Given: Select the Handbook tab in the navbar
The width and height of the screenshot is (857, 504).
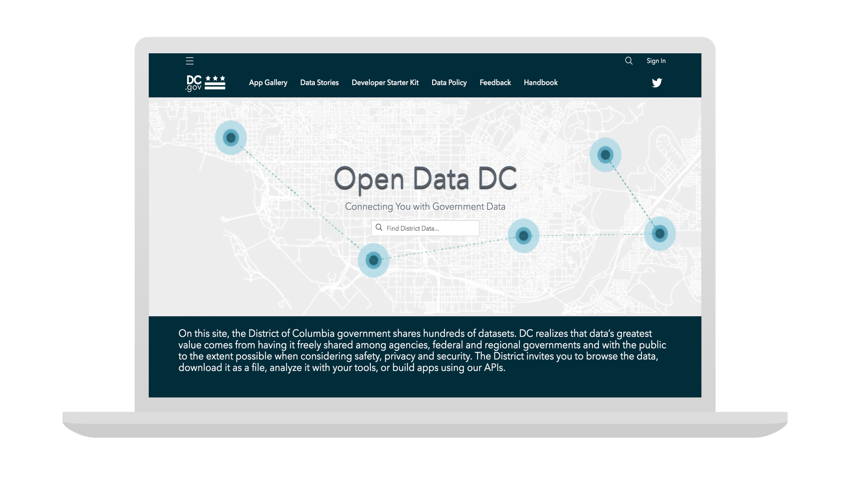Looking at the screenshot, I should point(540,82).
